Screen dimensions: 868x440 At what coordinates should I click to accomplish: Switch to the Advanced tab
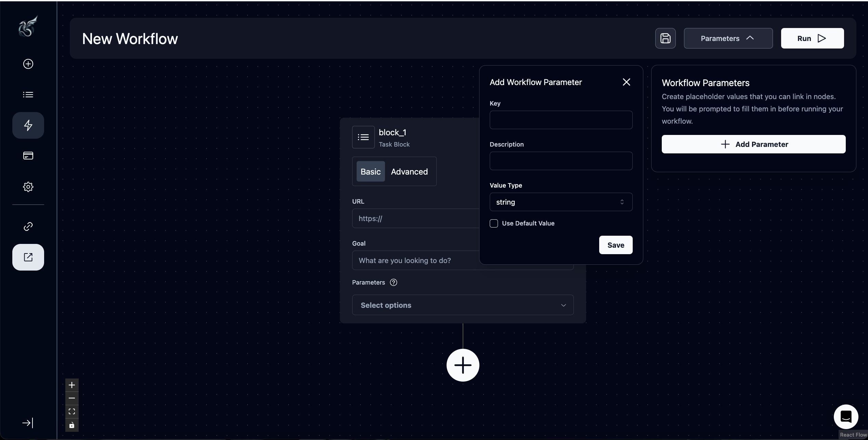tap(409, 171)
